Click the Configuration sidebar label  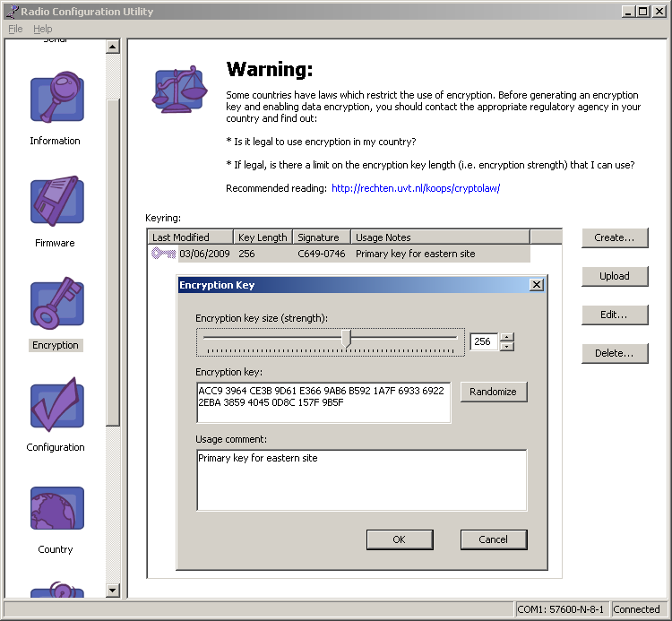click(x=56, y=447)
